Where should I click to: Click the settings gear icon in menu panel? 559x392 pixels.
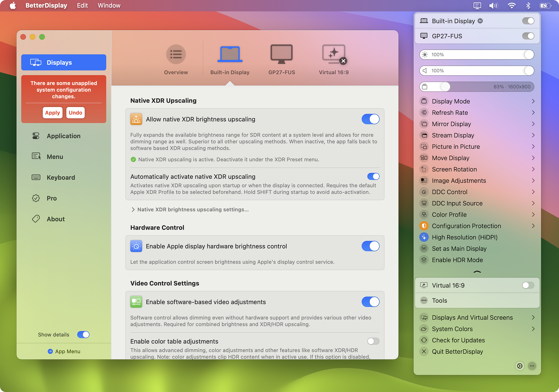[x=520, y=366]
